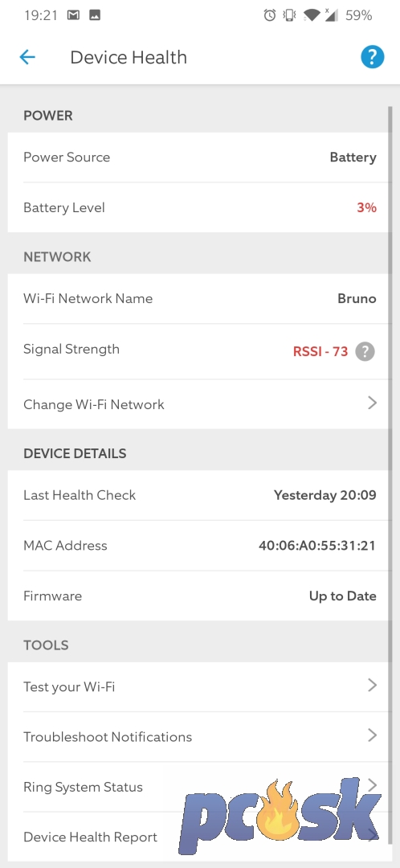Tap the Wi-Fi status bar icon
This screenshot has height=868, width=400.
(312, 15)
